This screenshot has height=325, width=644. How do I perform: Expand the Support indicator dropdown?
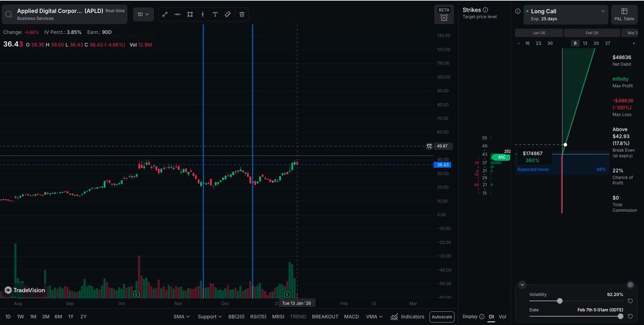[x=210, y=316]
